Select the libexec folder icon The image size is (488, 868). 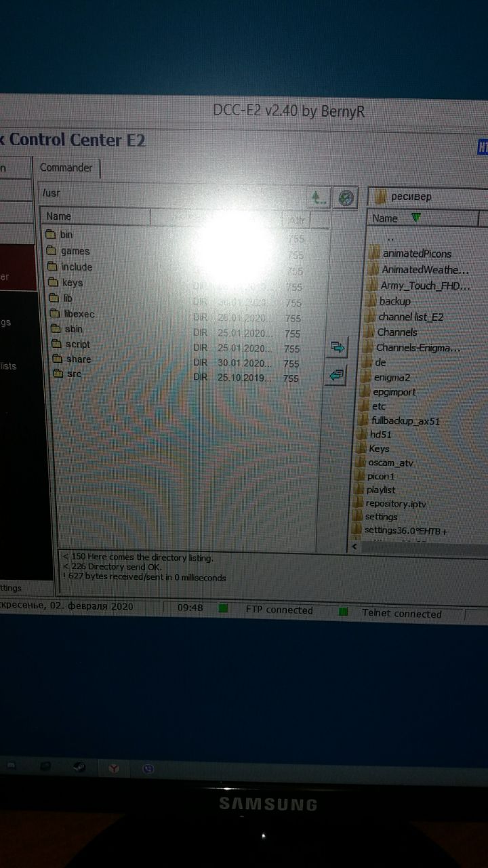pyautogui.click(x=55, y=314)
